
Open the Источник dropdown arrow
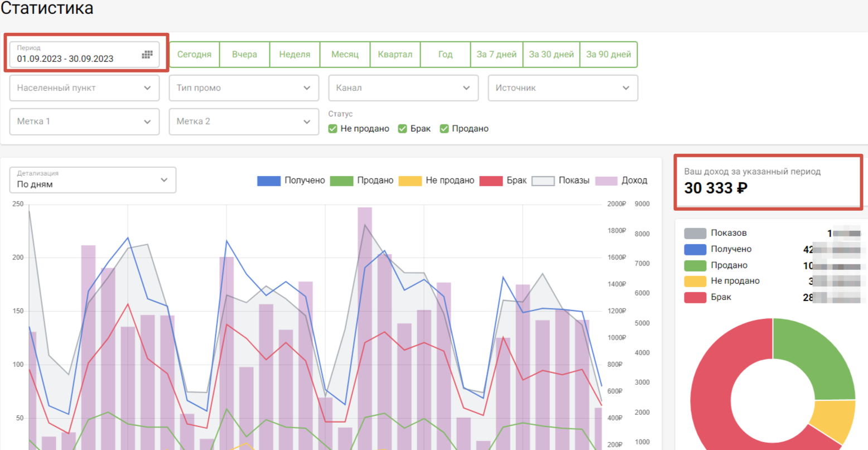(626, 88)
